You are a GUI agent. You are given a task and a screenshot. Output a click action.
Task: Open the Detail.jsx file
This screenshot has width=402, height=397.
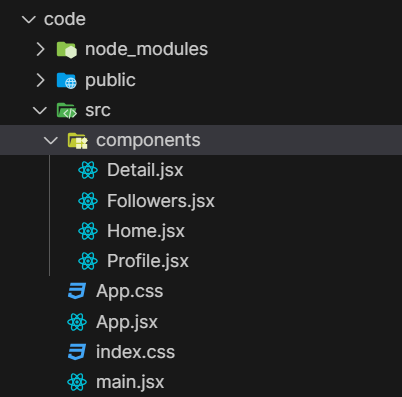pos(145,170)
